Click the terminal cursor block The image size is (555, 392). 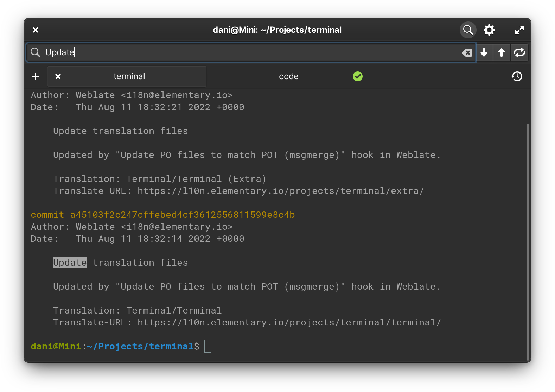click(x=208, y=346)
